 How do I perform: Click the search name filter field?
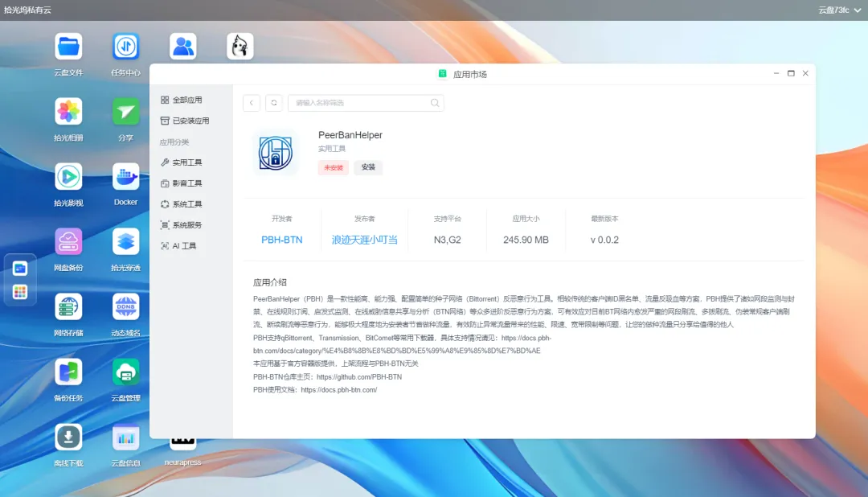[366, 102]
